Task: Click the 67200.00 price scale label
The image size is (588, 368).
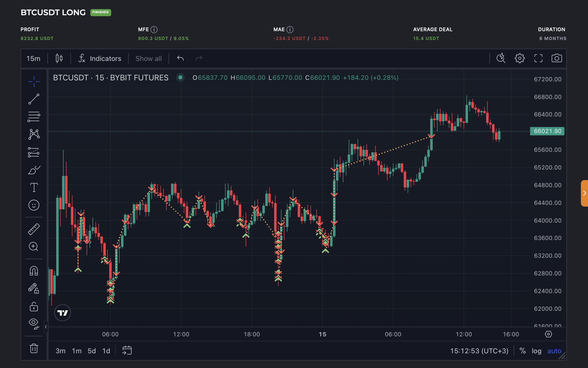Action: pos(548,79)
